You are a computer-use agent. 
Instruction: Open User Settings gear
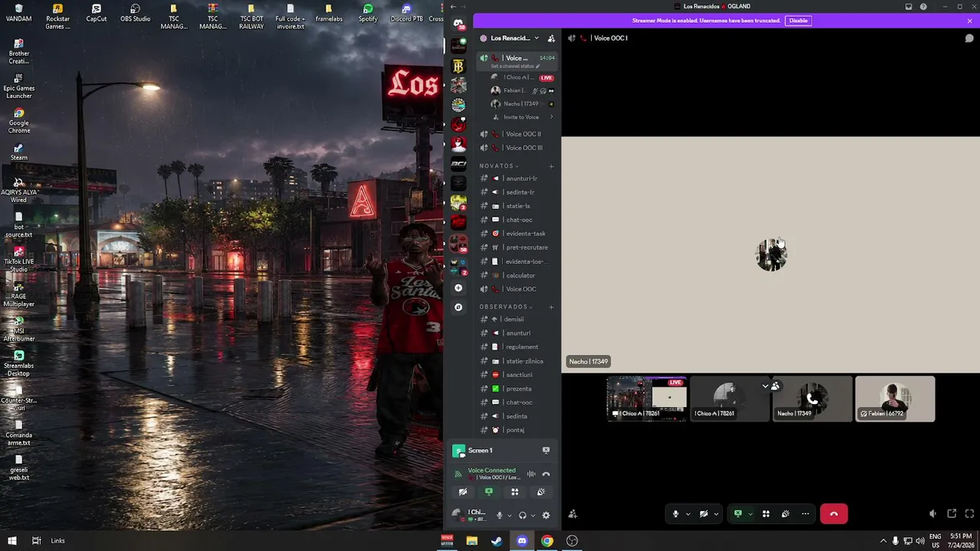tap(546, 515)
